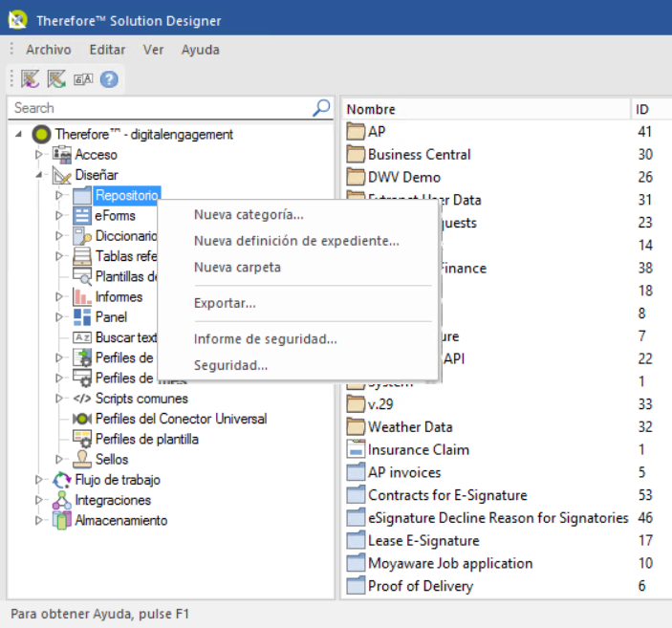
Task: Expand the Almacenamiento tree node
Action: pos(38,520)
